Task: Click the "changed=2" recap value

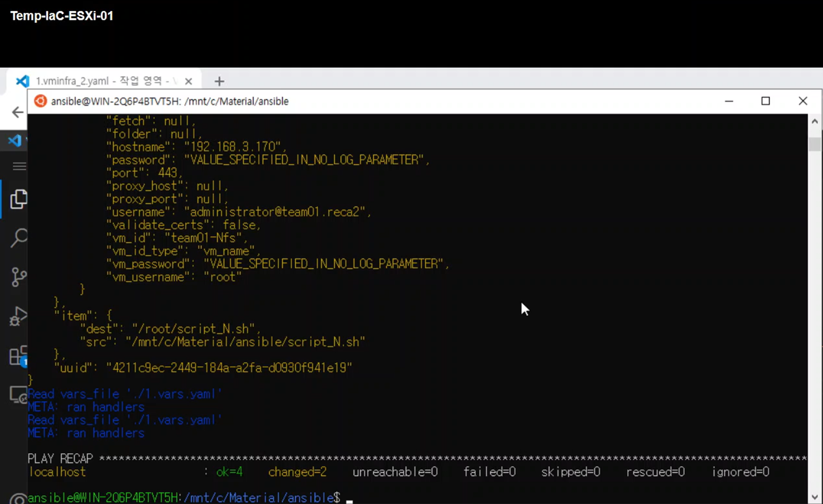Action: click(x=298, y=472)
